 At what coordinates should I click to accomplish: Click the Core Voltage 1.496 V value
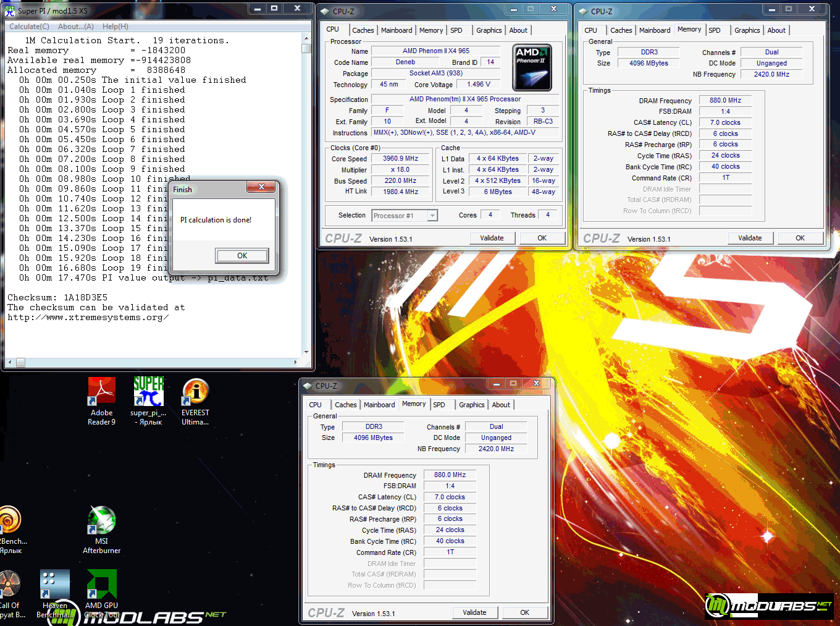[x=479, y=85]
